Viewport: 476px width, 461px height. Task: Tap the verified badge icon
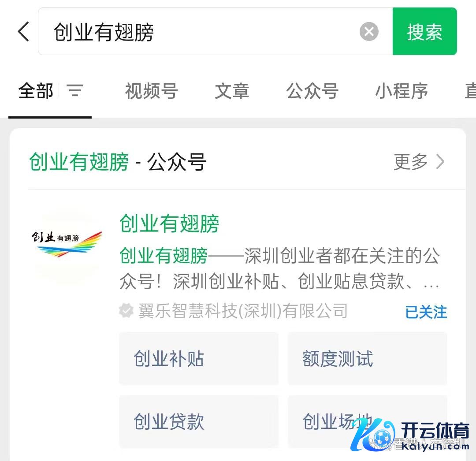point(126,310)
